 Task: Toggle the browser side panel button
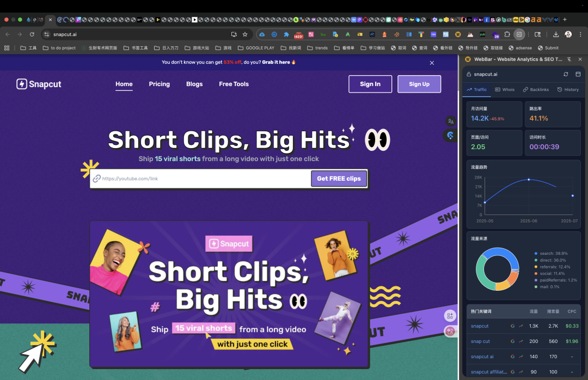coord(519,34)
